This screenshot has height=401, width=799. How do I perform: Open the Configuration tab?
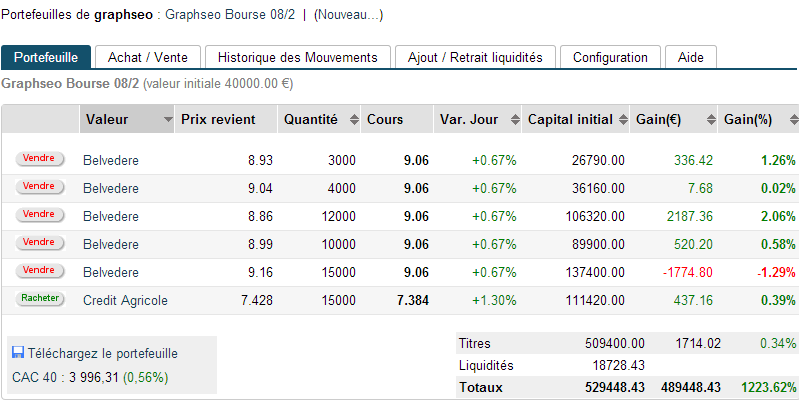point(610,57)
